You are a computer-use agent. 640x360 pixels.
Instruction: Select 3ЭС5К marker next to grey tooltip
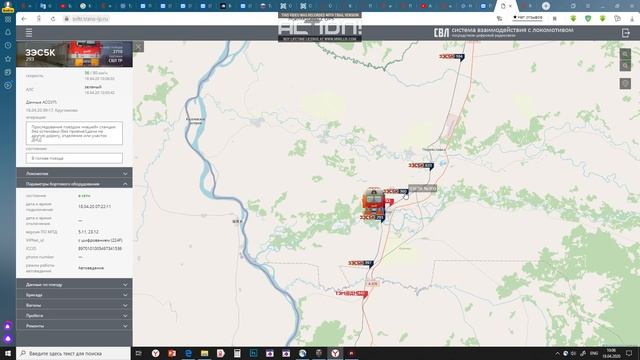click(x=396, y=191)
